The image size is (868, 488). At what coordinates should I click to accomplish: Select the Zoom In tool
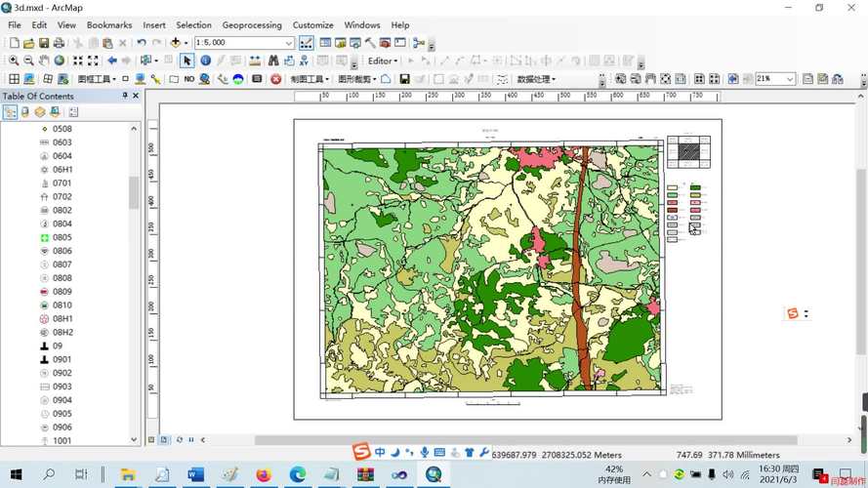[x=14, y=61]
